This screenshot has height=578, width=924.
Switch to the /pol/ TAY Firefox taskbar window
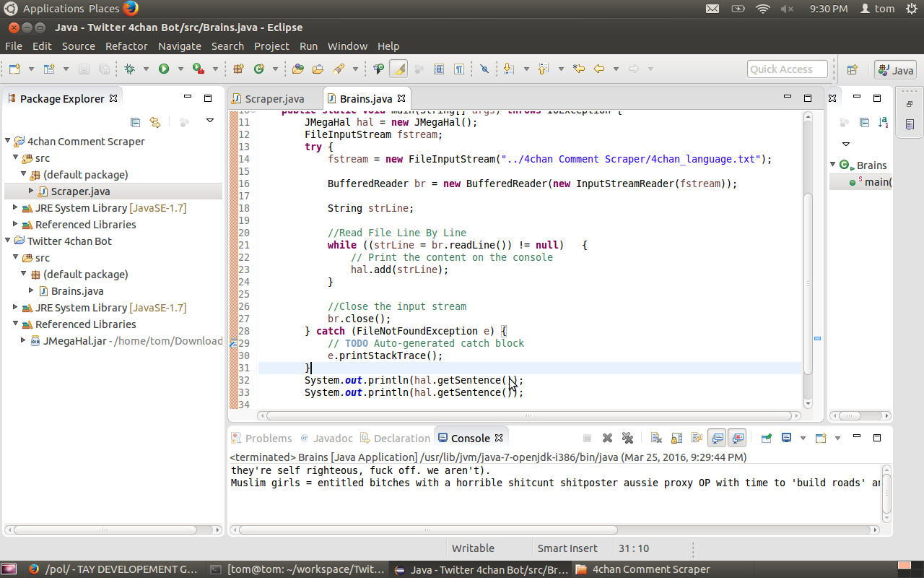[114, 569]
